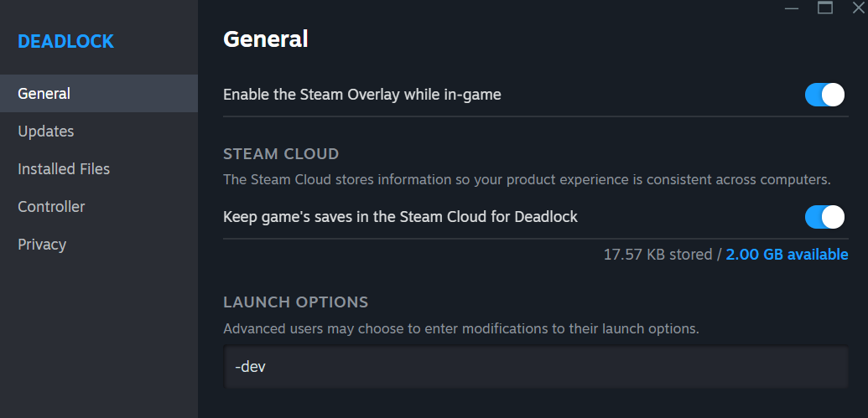Click the LAUNCH OPTIONS section heading

(295, 302)
